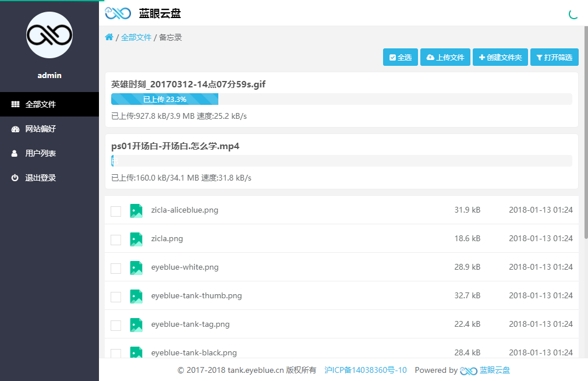588x381 pixels.
Task: Click the image file icon for zicla.png
Action: (x=136, y=239)
